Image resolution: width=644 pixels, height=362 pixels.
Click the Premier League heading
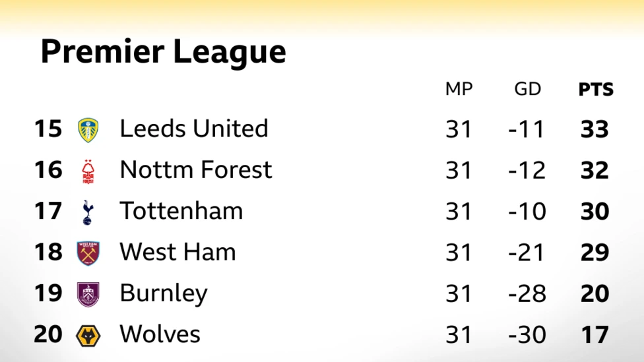[x=164, y=52]
